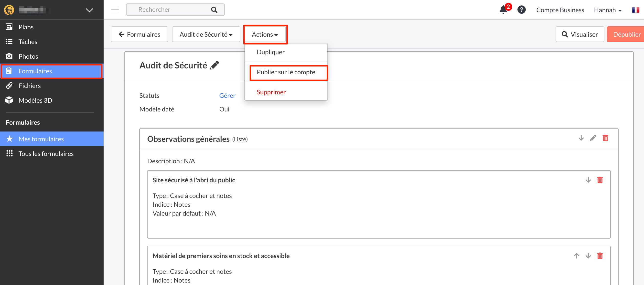Select Mes formulaires star item
The height and width of the screenshot is (285, 644).
[52, 139]
